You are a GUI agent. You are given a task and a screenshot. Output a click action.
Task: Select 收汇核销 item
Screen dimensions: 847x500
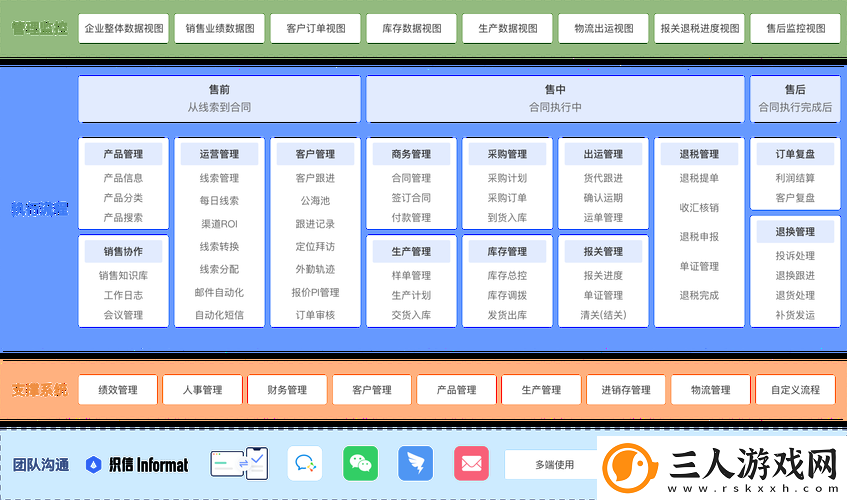click(699, 207)
